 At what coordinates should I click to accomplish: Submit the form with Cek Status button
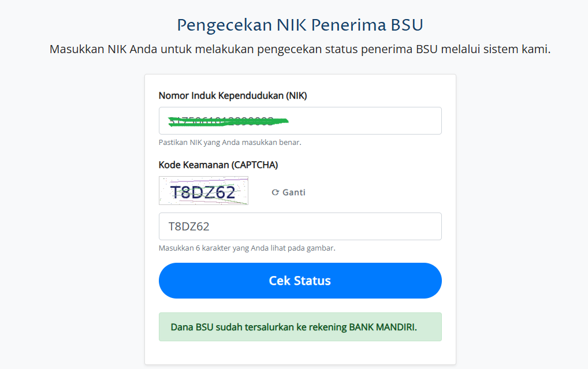[x=300, y=281]
